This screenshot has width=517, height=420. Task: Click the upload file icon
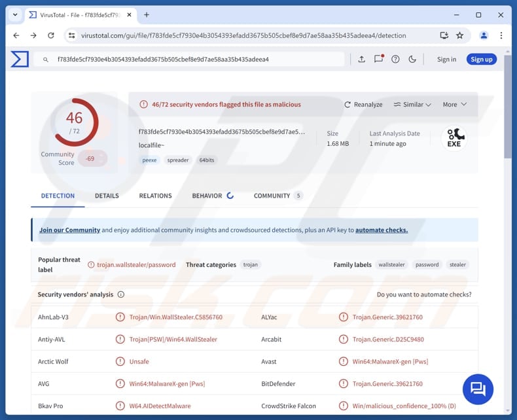coord(361,60)
